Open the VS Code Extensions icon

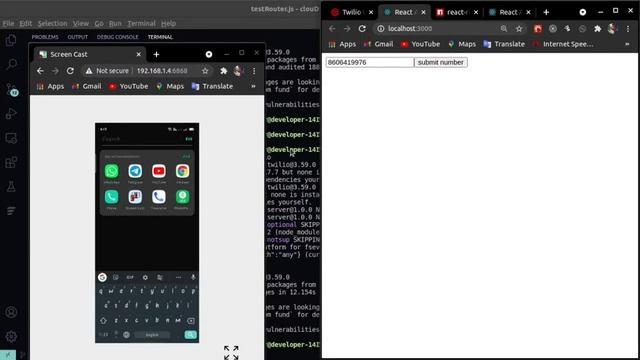pyautogui.click(x=11, y=162)
